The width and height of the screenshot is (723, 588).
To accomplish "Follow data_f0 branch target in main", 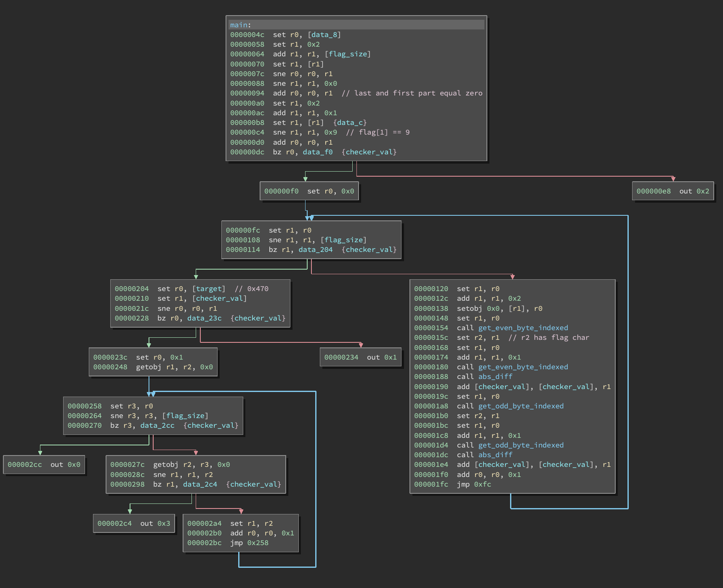I will [x=317, y=152].
